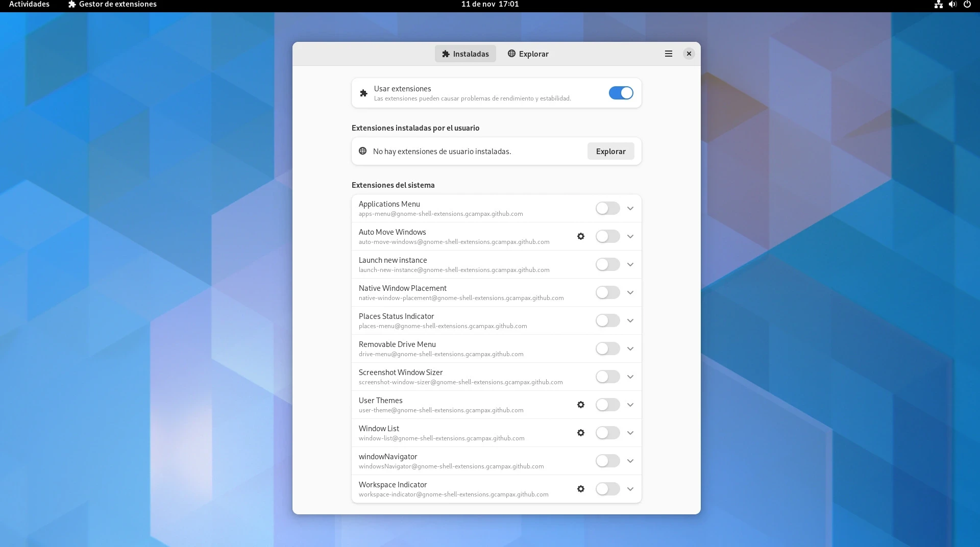980x547 pixels.
Task: Select the Instaladas tab
Action: tap(465, 54)
